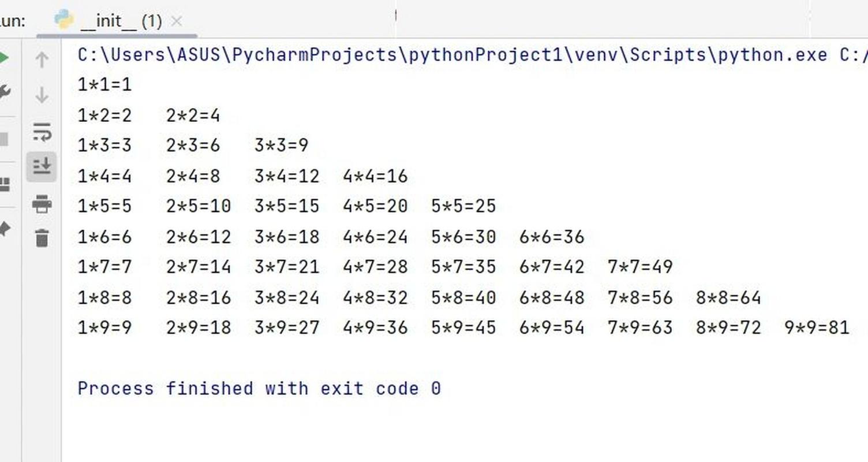
Task: Open run settings with the wrench icon
Action: (x=3, y=90)
